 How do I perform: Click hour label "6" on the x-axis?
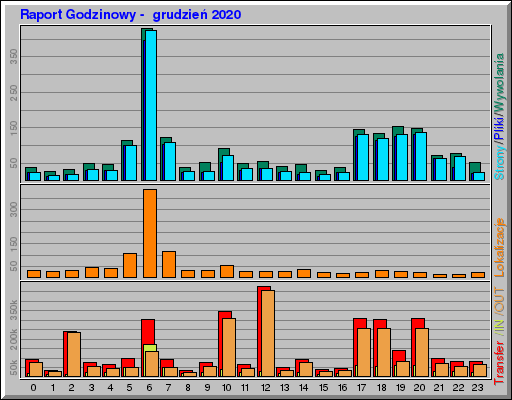coord(149,388)
